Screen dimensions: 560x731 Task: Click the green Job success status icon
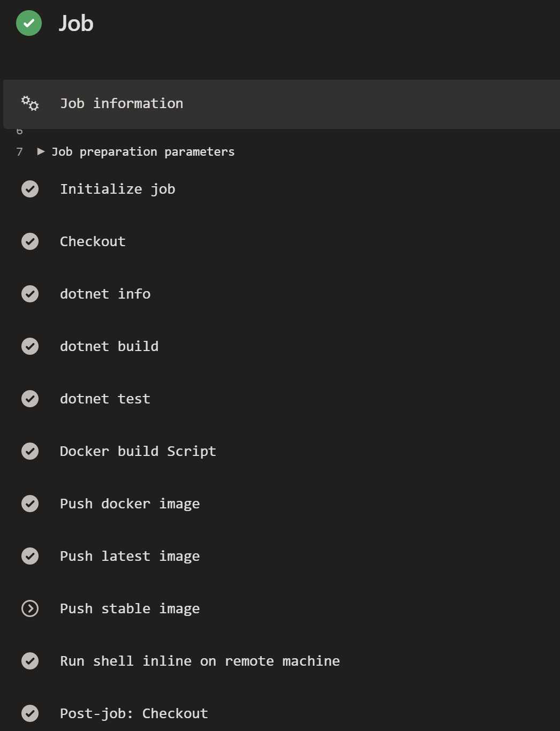[x=29, y=23]
